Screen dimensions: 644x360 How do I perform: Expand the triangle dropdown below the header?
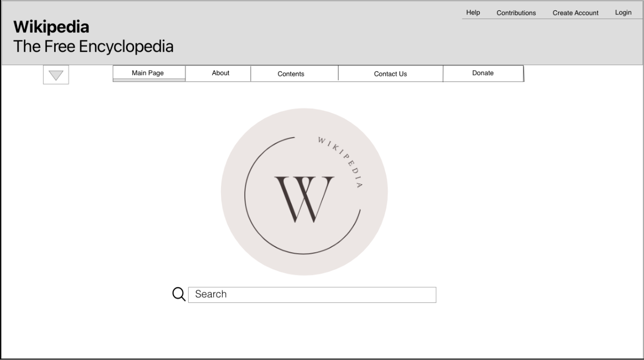[56, 75]
